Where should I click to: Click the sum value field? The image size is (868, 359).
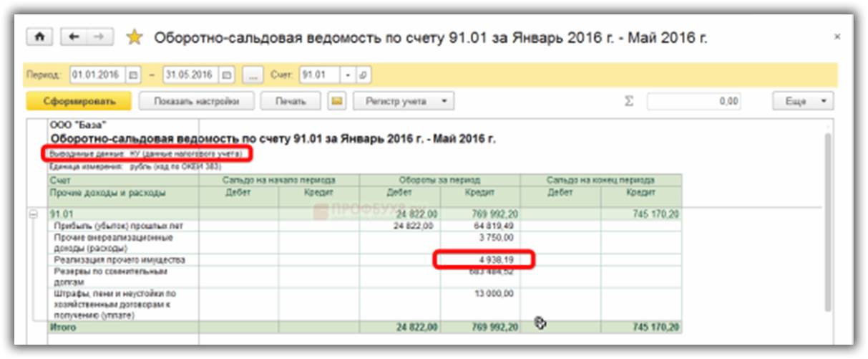[x=693, y=102]
